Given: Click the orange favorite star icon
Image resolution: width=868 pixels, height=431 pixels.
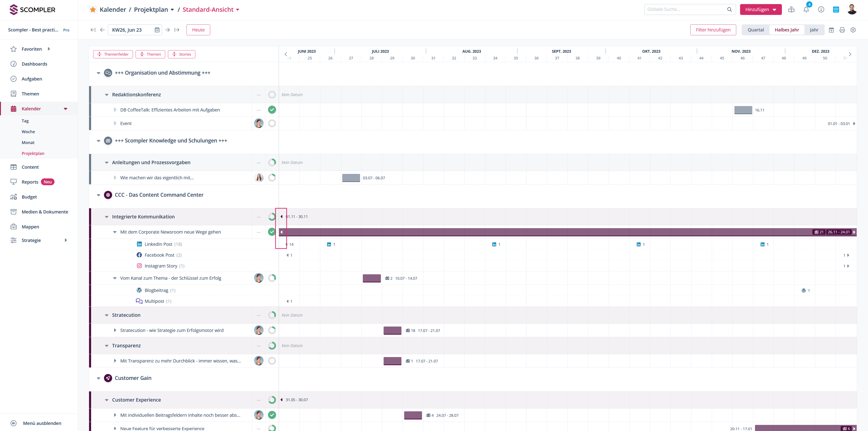Looking at the screenshot, I should pos(93,9).
